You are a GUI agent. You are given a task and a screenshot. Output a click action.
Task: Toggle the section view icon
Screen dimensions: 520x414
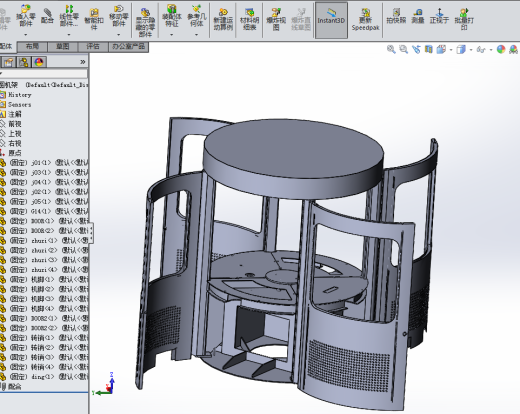[x=429, y=49]
